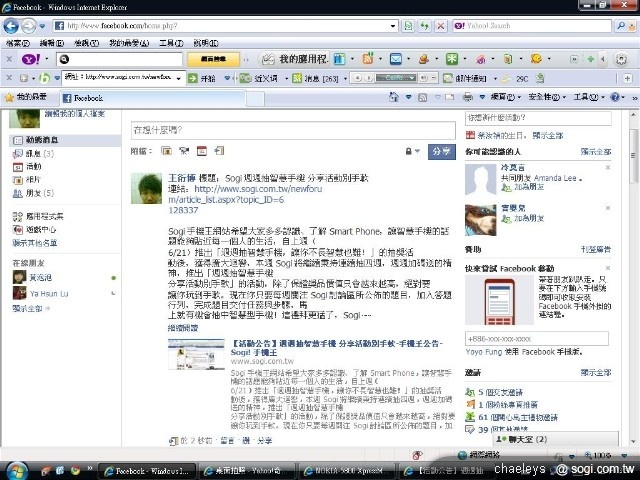Click the attach event calendar icon in composer
This screenshot has width=640, height=480.
click(x=202, y=151)
